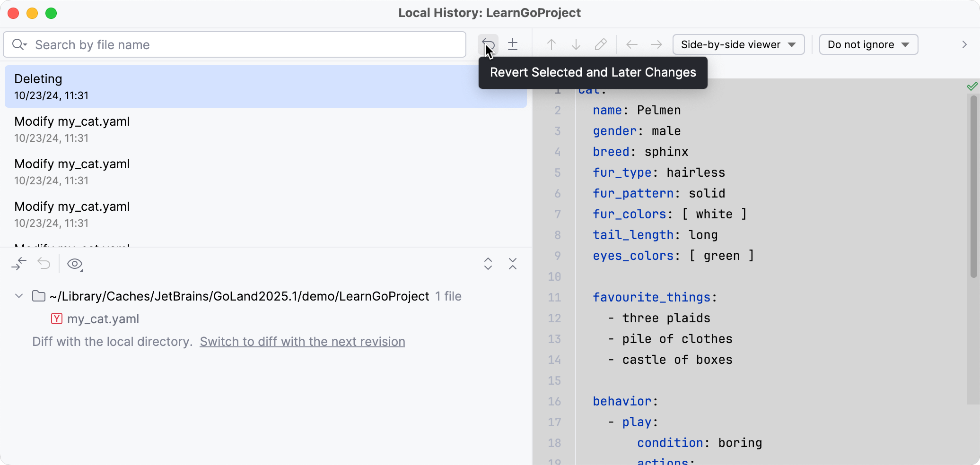Click the Revert Selected and Later Changes icon
The width and height of the screenshot is (980, 465).
(x=487, y=44)
